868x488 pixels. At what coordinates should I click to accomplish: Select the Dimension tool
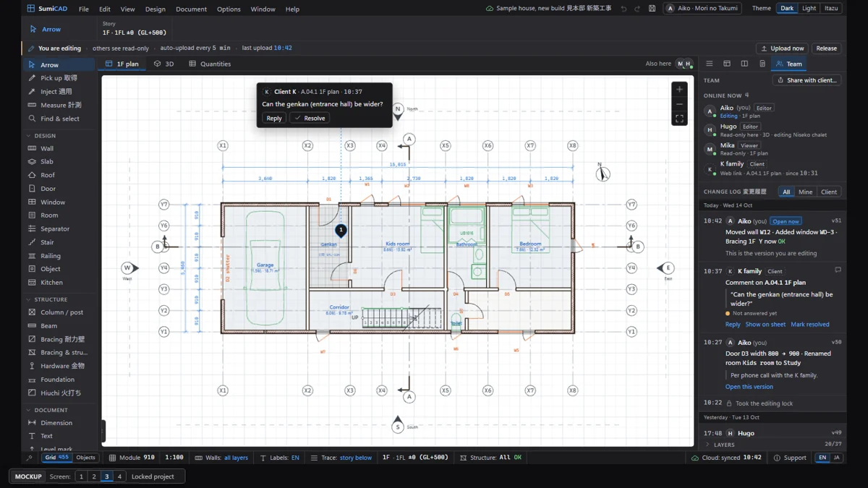coord(59,423)
